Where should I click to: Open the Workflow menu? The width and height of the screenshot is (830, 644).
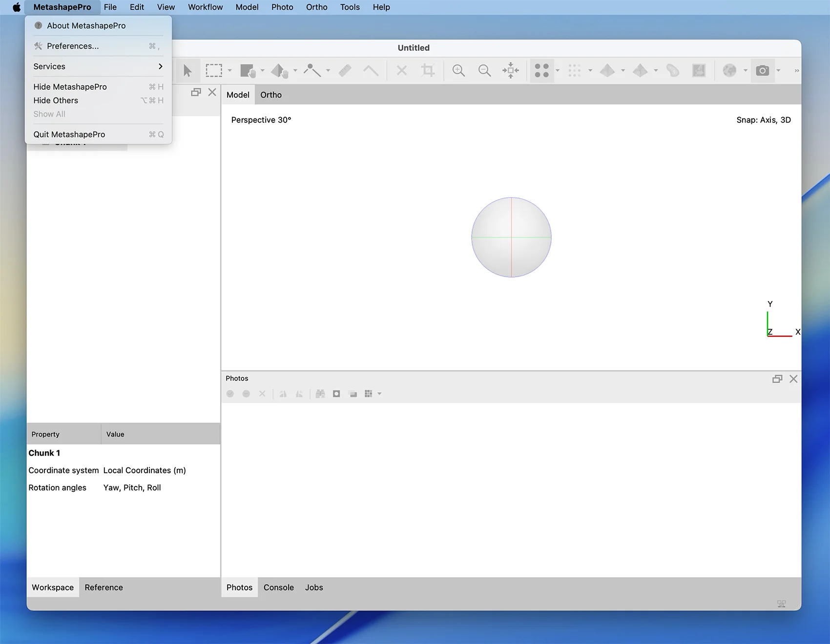point(205,7)
